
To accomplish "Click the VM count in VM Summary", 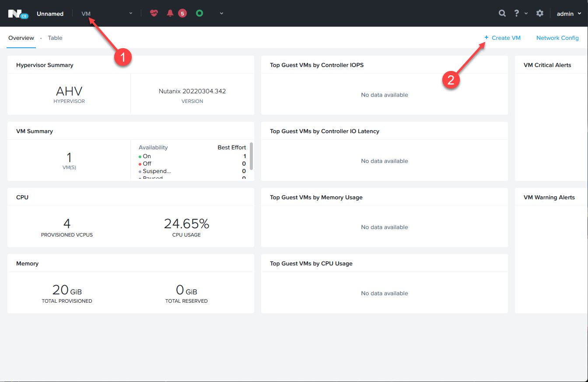I will (69, 157).
